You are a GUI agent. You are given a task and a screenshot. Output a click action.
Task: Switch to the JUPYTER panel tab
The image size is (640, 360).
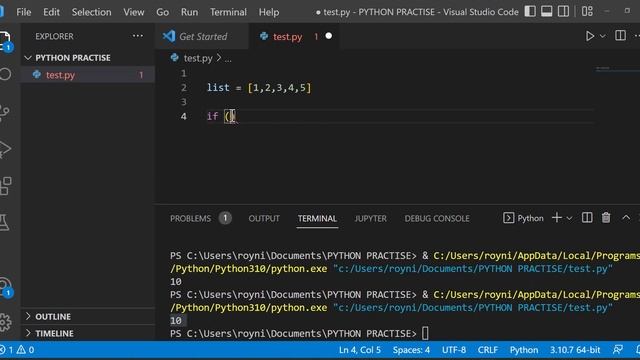pyautogui.click(x=370, y=218)
